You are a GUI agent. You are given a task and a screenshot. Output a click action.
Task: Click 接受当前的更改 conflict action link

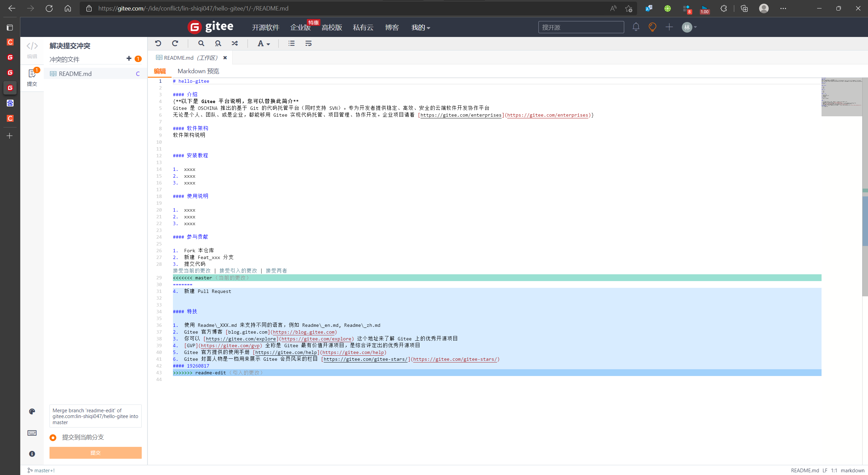192,271
